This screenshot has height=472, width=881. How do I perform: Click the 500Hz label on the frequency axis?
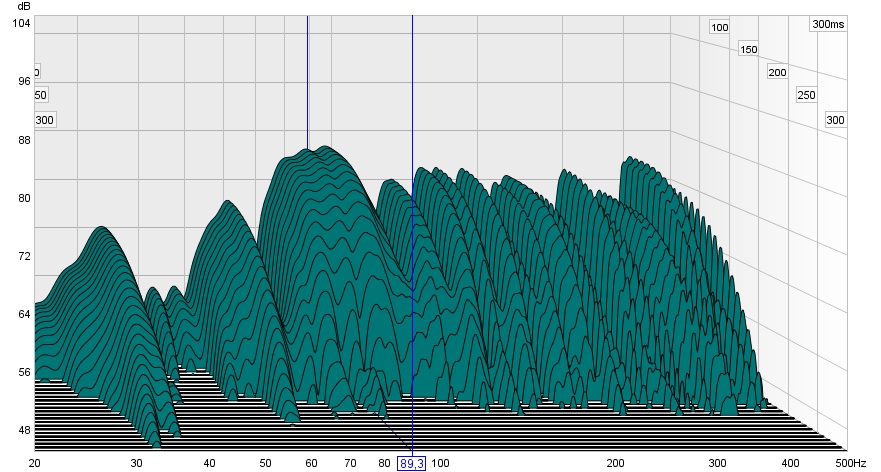(x=850, y=464)
